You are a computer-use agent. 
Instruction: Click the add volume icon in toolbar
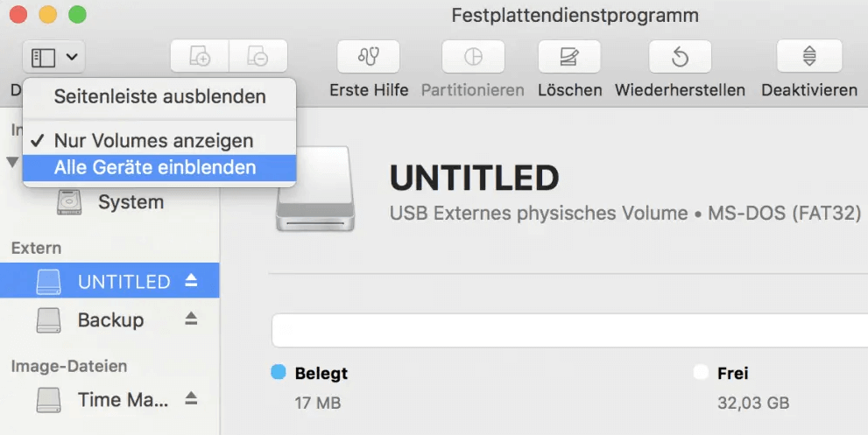[x=200, y=56]
